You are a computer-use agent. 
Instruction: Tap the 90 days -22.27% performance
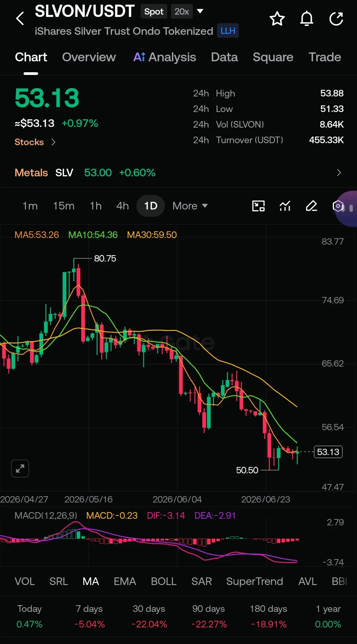209,616
